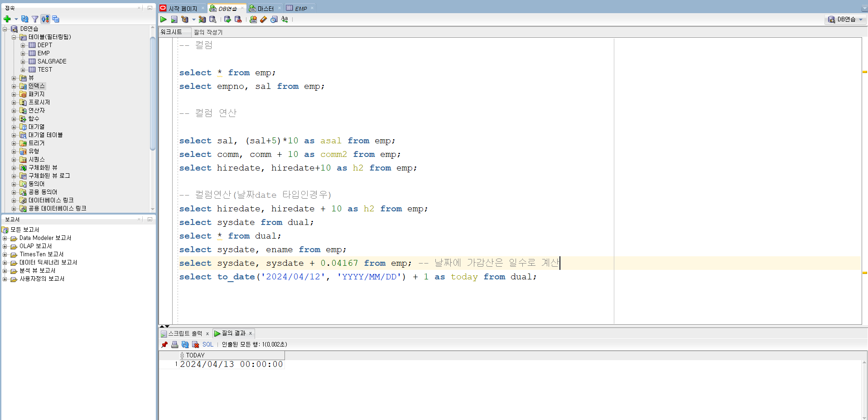The image size is (868, 420).
Task: Minimize the 보고서 panel
Action: coord(149,219)
